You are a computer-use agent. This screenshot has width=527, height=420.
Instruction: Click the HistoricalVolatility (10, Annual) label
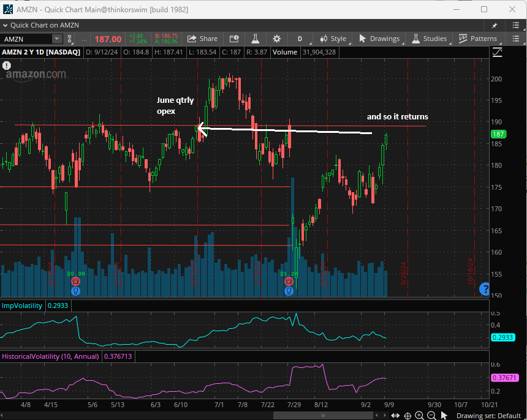50,356
